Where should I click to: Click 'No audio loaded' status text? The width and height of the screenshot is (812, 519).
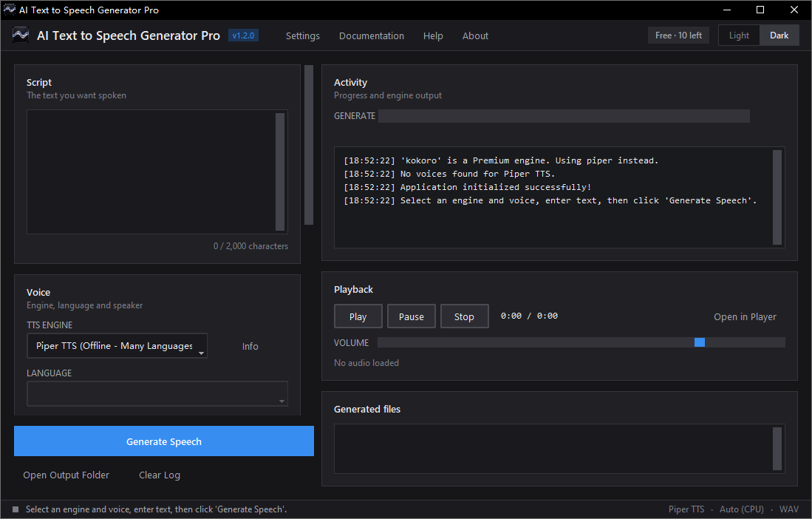[x=366, y=363]
